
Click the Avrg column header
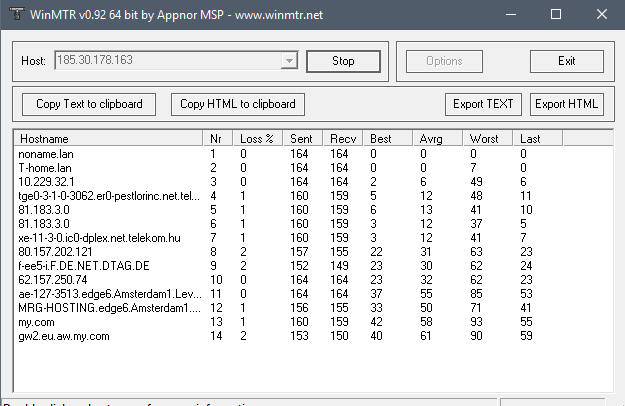pos(438,138)
